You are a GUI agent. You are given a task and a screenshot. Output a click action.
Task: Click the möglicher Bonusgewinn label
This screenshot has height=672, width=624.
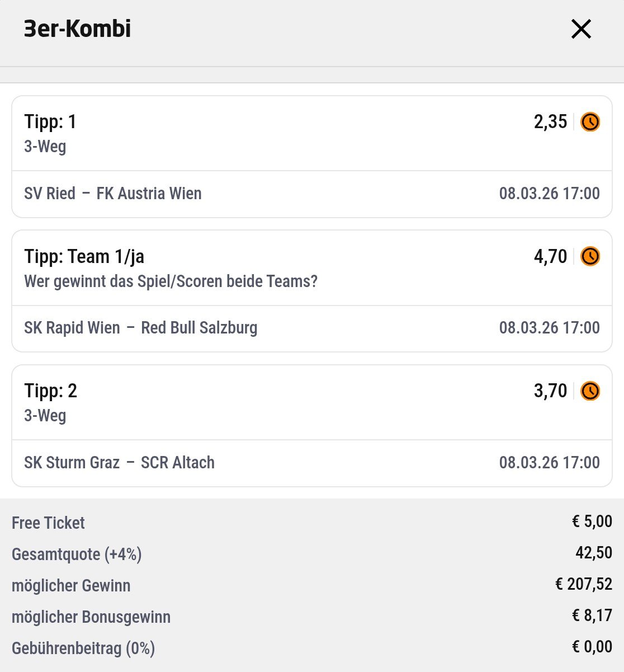(91, 617)
